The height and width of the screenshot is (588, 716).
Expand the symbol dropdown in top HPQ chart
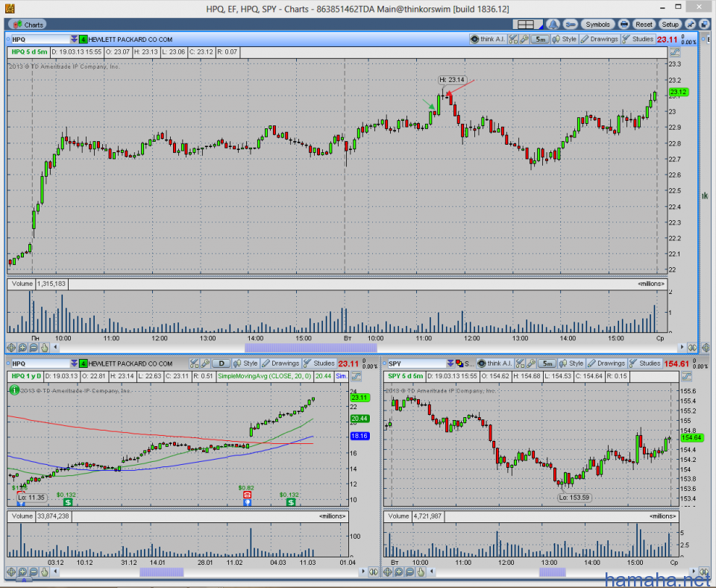click(74, 40)
